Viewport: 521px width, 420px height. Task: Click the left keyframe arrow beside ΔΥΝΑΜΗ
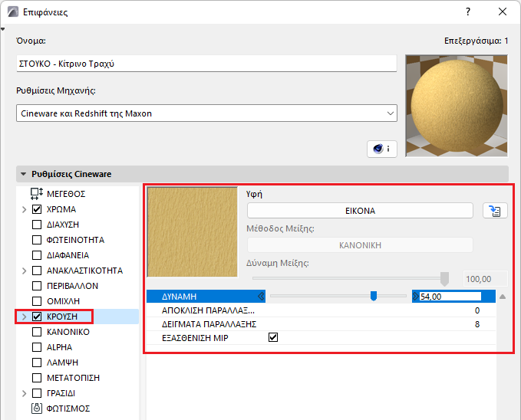point(261,296)
